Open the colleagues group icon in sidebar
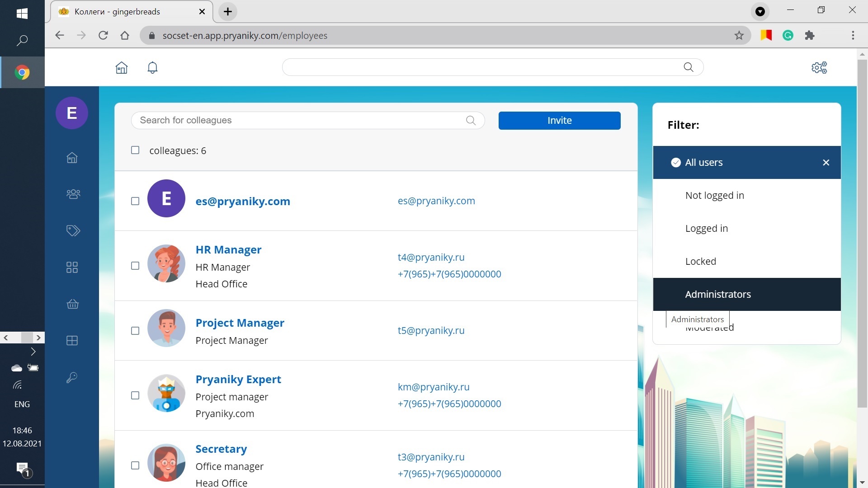 click(73, 194)
